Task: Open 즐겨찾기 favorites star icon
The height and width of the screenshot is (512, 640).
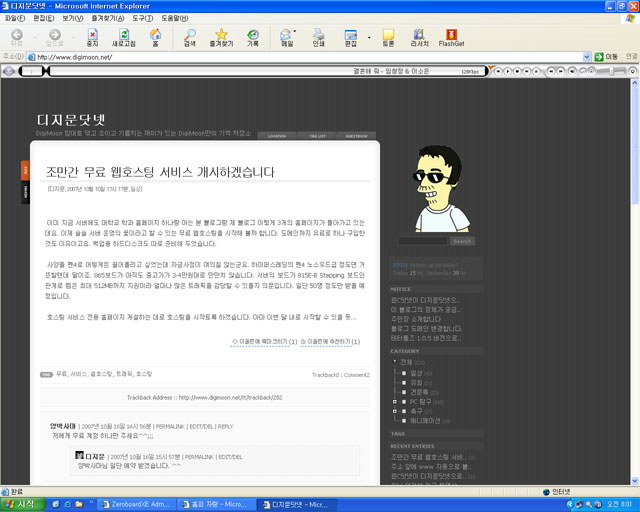Action: (221, 38)
